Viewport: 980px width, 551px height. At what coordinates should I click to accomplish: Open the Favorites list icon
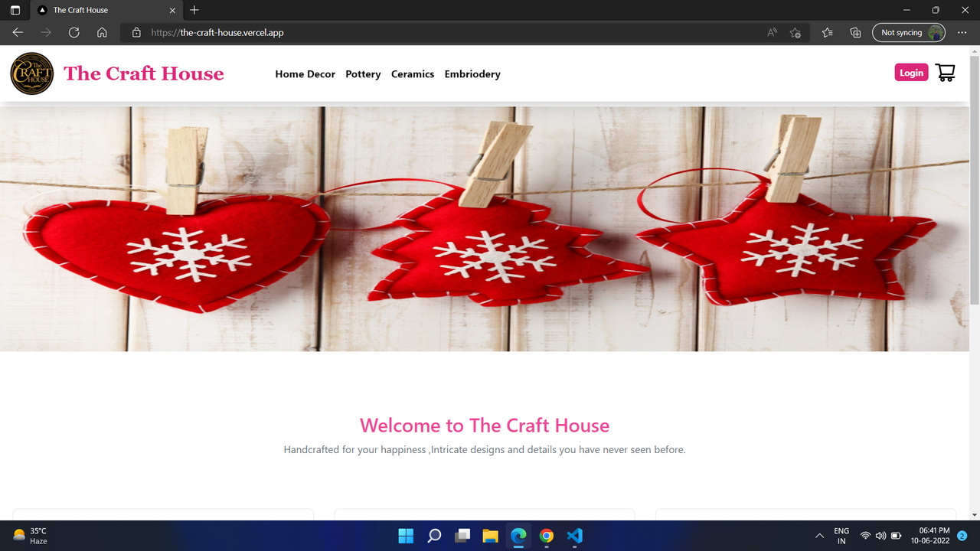(x=828, y=33)
